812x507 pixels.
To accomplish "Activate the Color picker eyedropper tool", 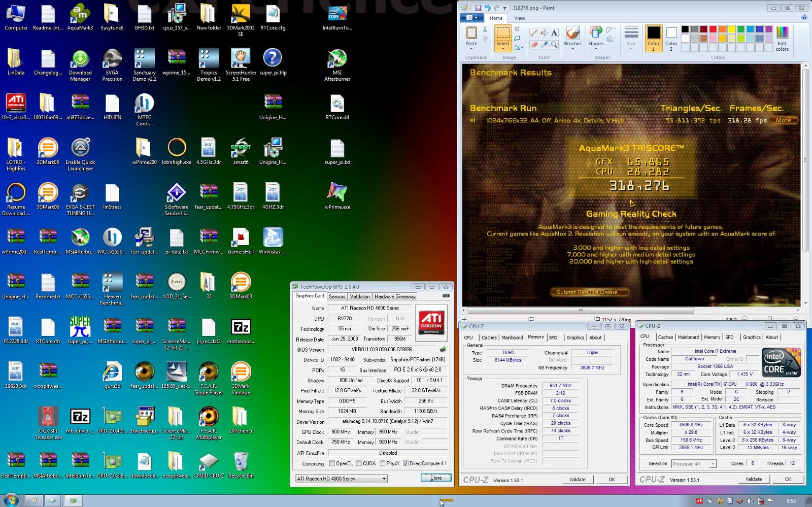I will click(544, 45).
